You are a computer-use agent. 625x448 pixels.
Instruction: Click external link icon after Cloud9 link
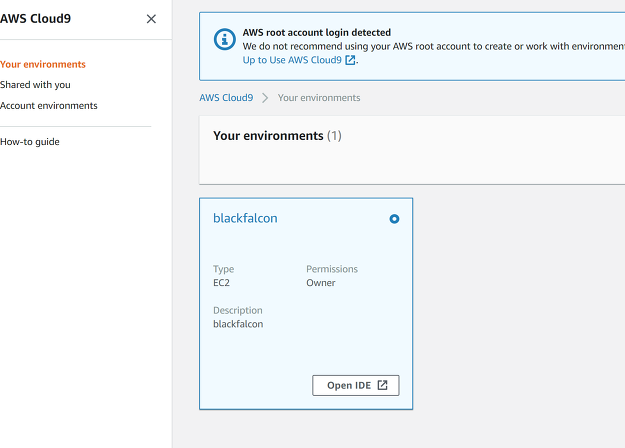point(350,60)
